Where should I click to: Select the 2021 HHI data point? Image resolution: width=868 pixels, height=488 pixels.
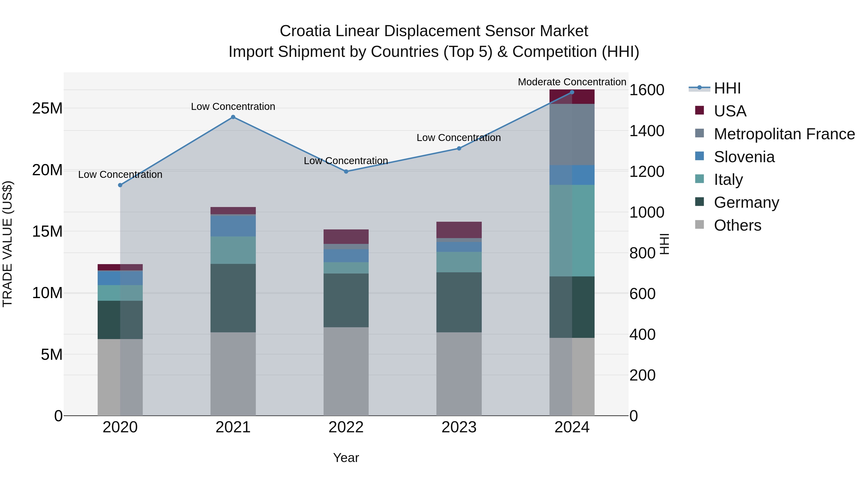pyautogui.click(x=233, y=117)
